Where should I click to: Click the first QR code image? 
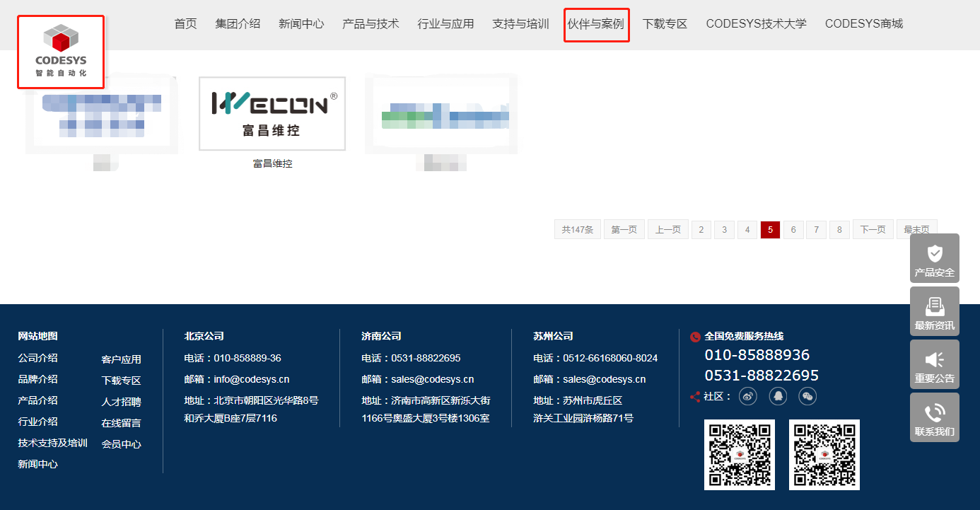pos(740,454)
